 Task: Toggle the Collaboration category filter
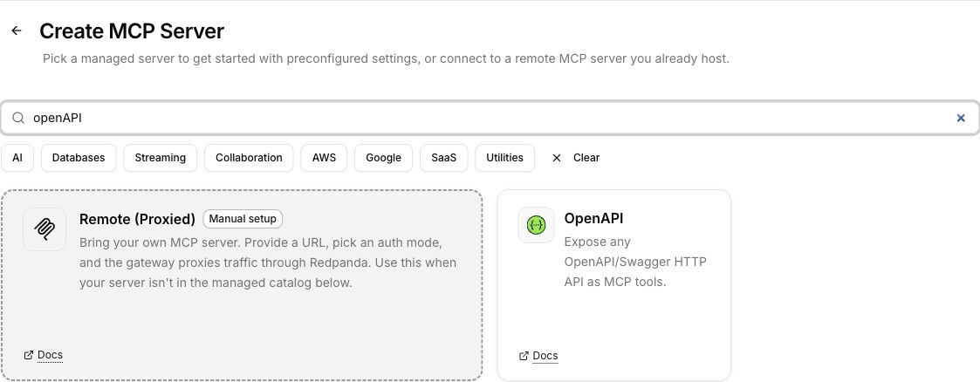(x=249, y=158)
